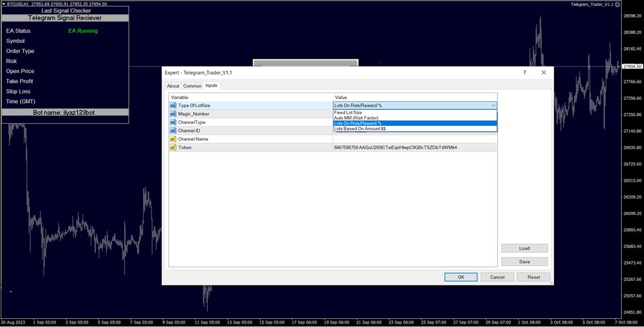Click the Magic_Number variable icon
The width and height of the screenshot is (644, 327).
173,114
